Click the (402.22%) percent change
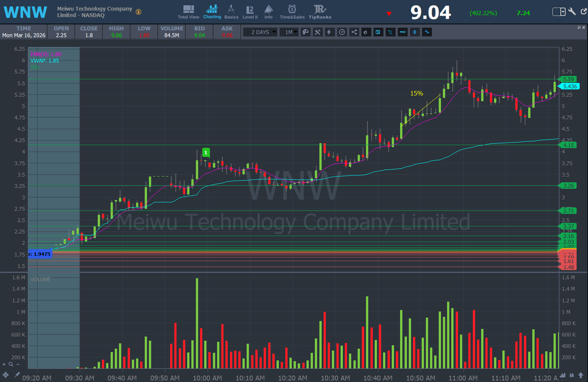 tap(483, 13)
